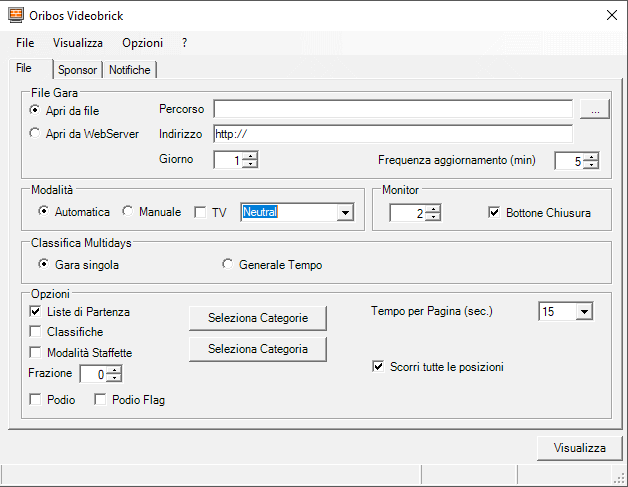Open the Opzioni menu
The height and width of the screenshot is (487, 628).
point(143,43)
